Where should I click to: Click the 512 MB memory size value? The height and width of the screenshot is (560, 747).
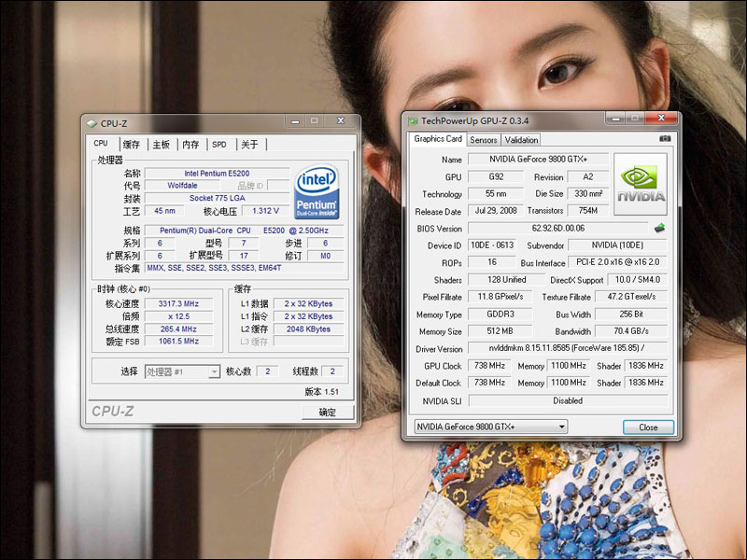[x=500, y=331]
